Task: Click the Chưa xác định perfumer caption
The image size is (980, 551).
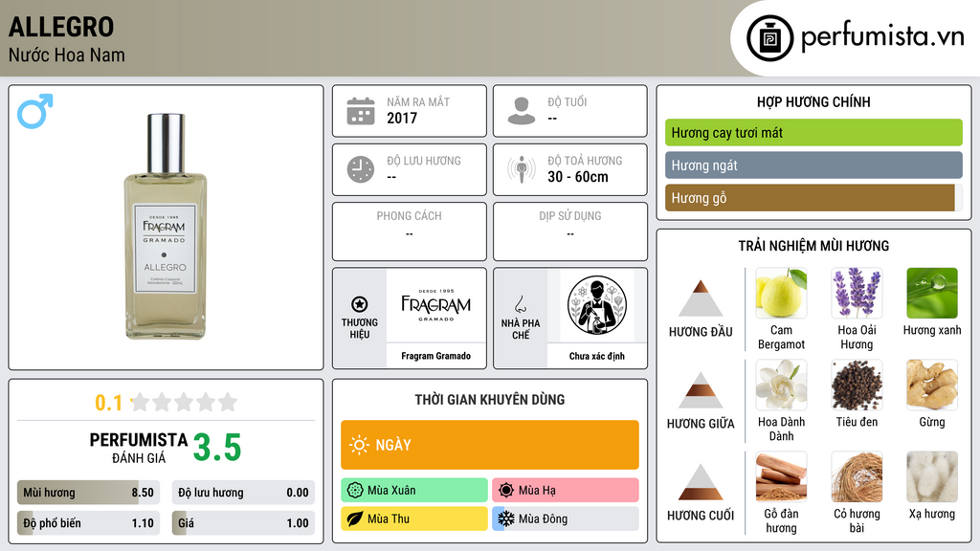Action: 597,356
